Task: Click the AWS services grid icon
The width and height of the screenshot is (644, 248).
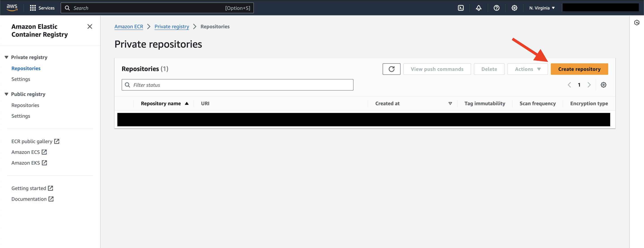Action: (x=32, y=7)
